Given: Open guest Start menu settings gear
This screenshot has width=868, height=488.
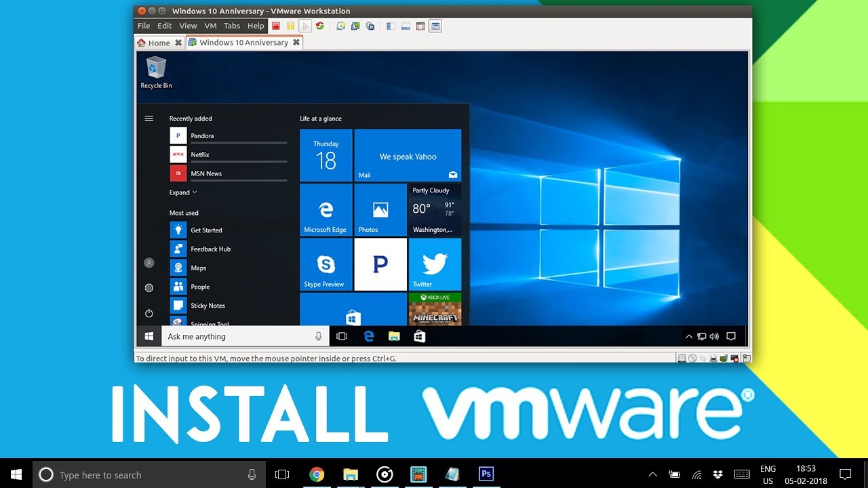Looking at the screenshot, I should coord(149,288).
